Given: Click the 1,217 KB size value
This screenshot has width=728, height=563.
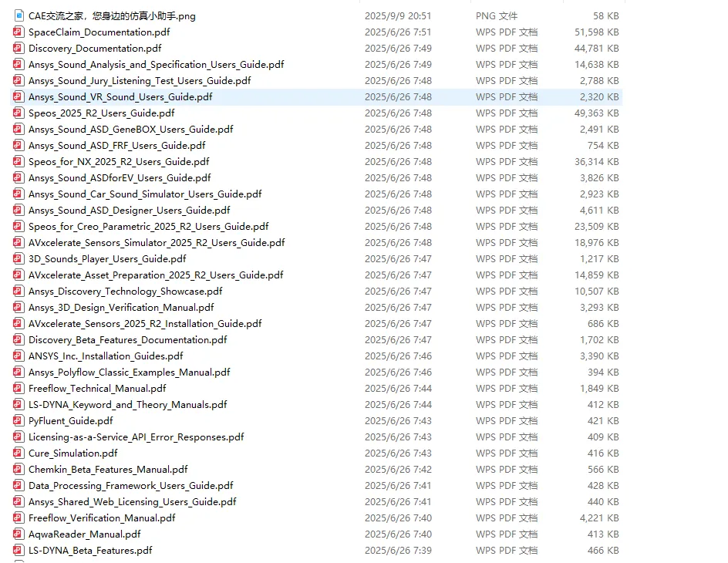Looking at the screenshot, I should click(599, 259).
